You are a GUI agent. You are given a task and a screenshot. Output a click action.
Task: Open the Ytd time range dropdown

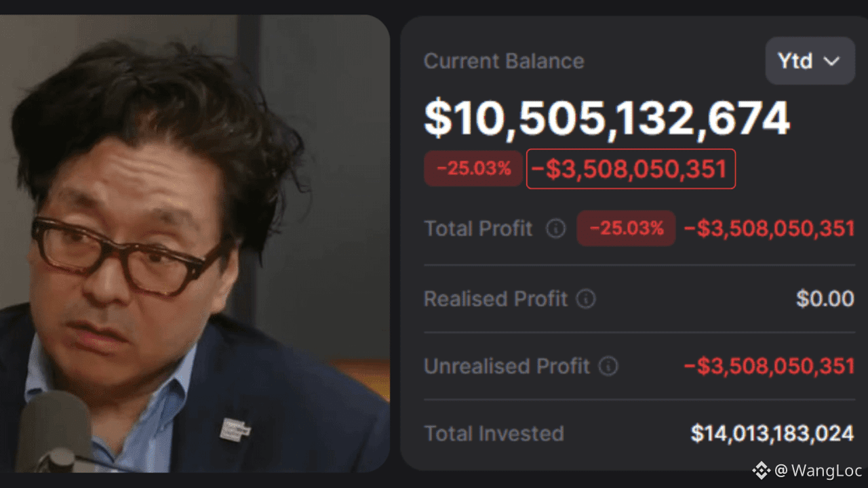coord(810,61)
